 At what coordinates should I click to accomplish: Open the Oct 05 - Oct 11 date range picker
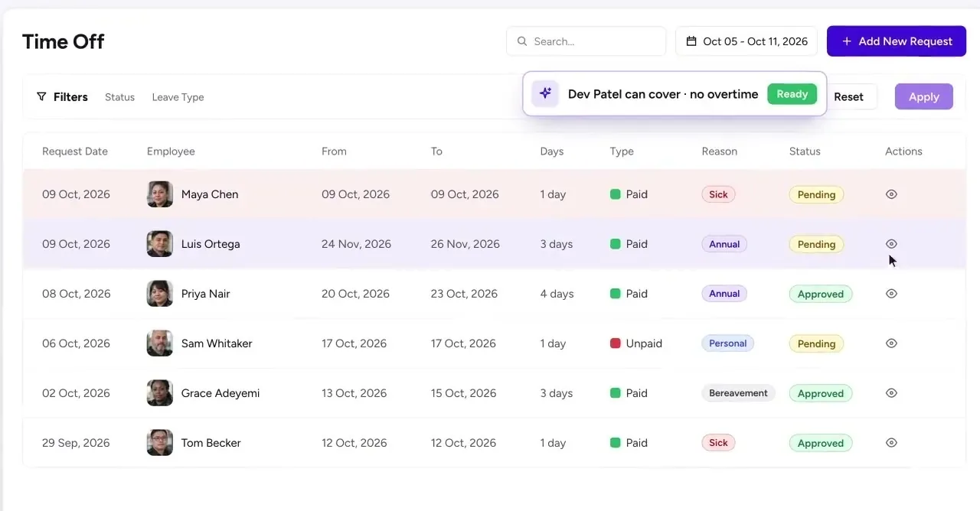pos(746,41)
